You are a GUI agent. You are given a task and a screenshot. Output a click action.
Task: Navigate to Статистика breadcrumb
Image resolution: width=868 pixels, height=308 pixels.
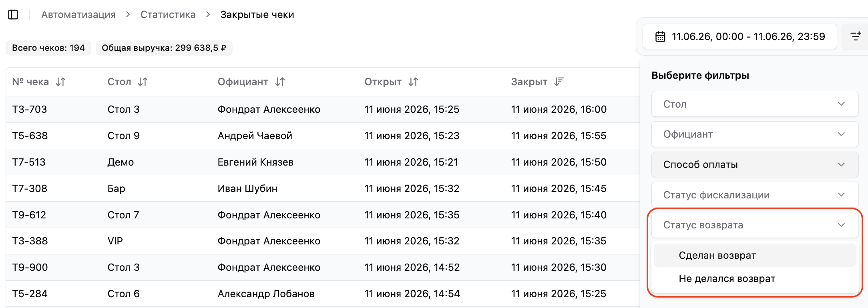pos(168,15)
